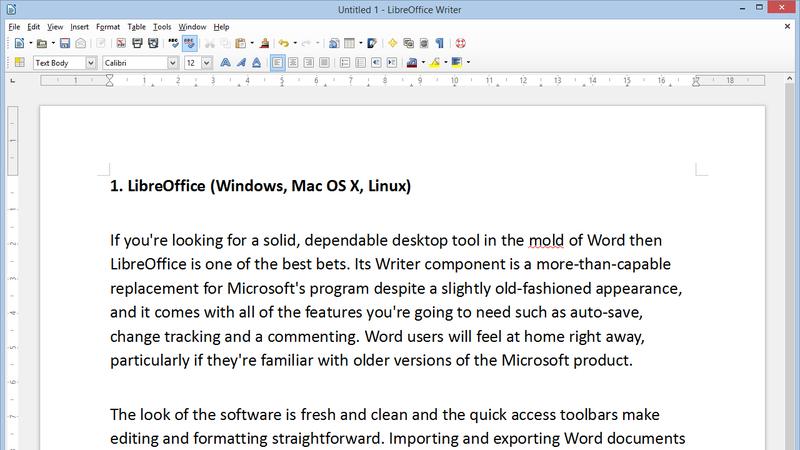This screenshot has width=800, height=450.
Task: Save the document with the floppy disk icon
Action: point(65,44)
